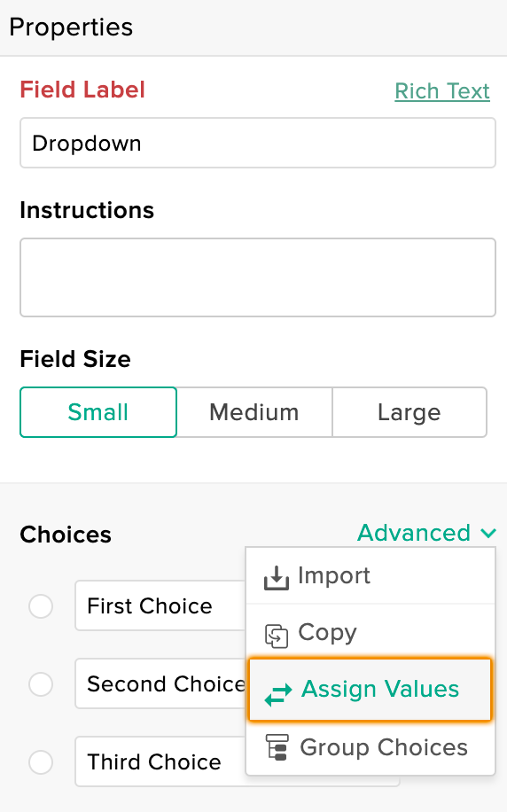Click the First Choice text field
The image size is (507, 812).
coord(160,605)
